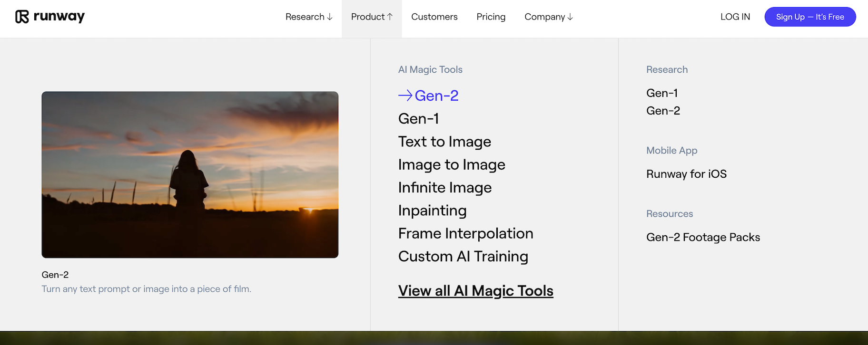Open Frame Interpolation tool
Image resolution: width=868 pixels, height=345 pixels.
tap(465, 233)
